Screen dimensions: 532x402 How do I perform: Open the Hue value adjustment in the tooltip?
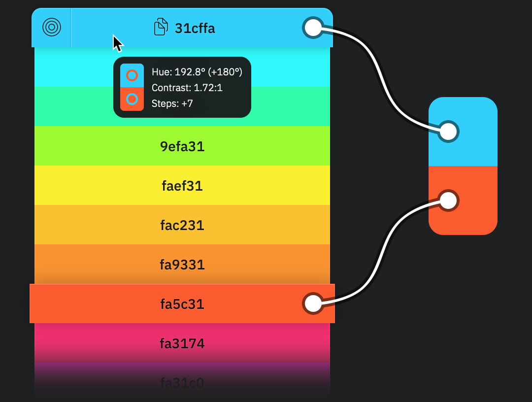coord(197,72)
